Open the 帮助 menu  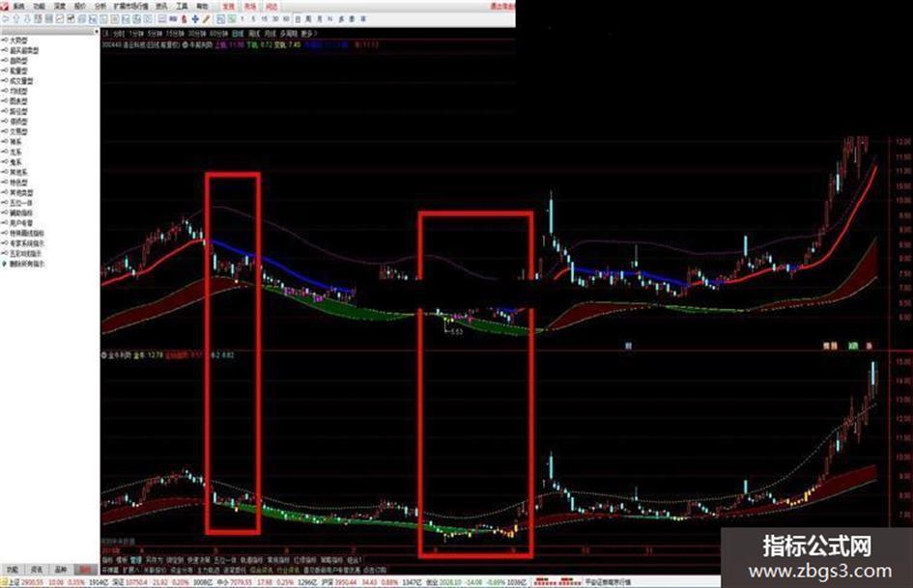(202, 7)
